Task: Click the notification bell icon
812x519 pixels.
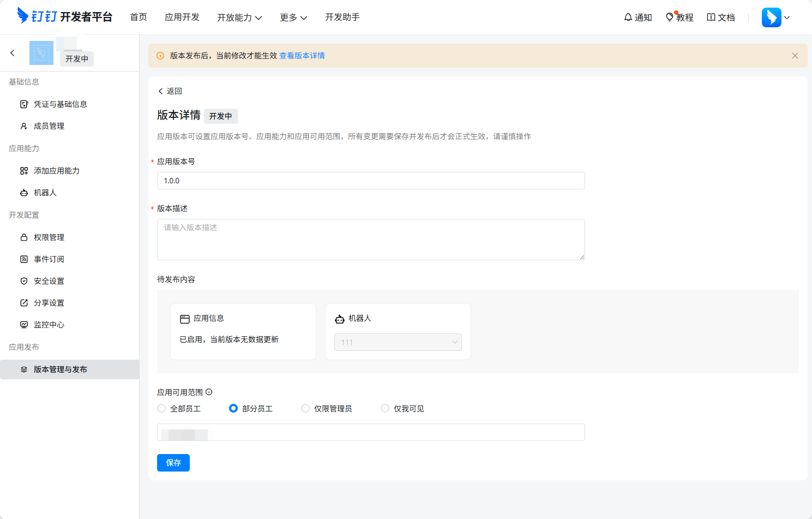Action: click(x=628, y=17)
